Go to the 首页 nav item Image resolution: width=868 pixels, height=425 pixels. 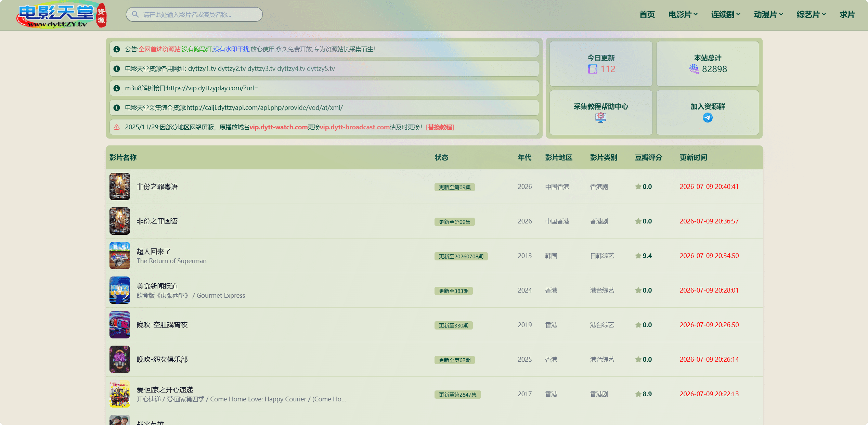click(x=647, y=14)
